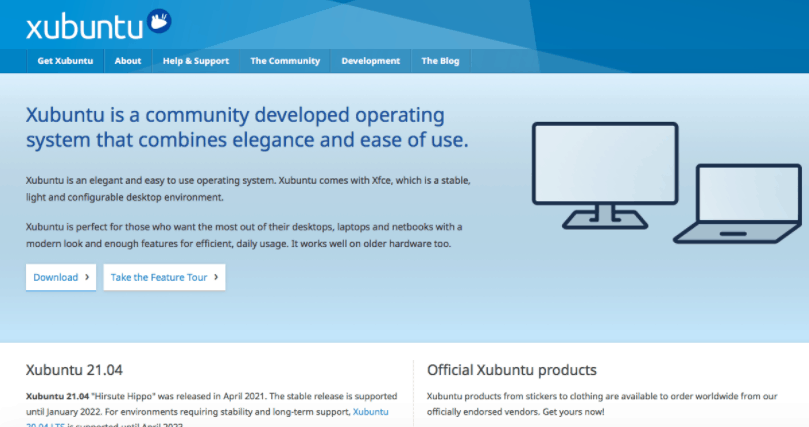Open the Get Xubuntu menu
Screen dimensions: 809x427
click(x=65, y=61)
